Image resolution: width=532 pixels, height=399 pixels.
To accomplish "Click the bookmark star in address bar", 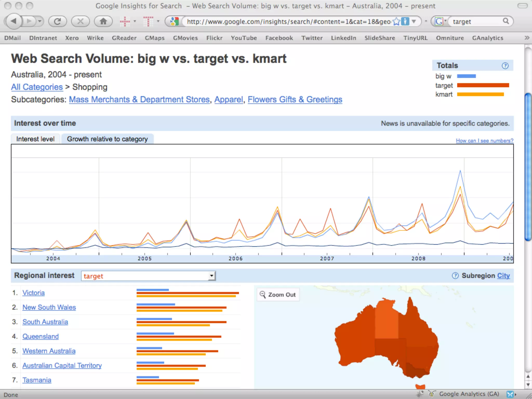I will coord(396,21).
